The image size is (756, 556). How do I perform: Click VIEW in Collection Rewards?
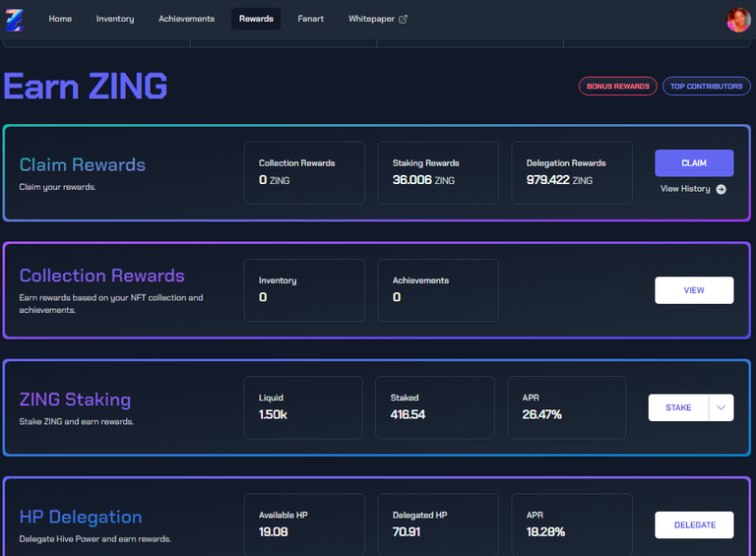pos(694,290)
